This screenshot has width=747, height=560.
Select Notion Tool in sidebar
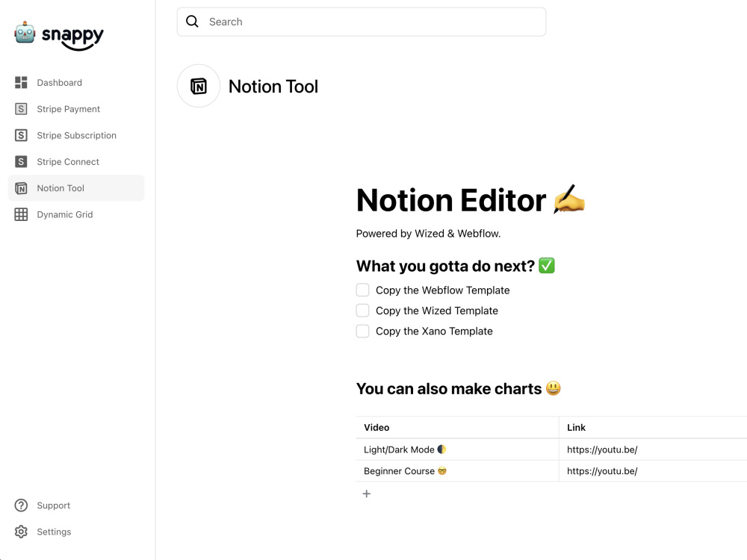point(76,188)
